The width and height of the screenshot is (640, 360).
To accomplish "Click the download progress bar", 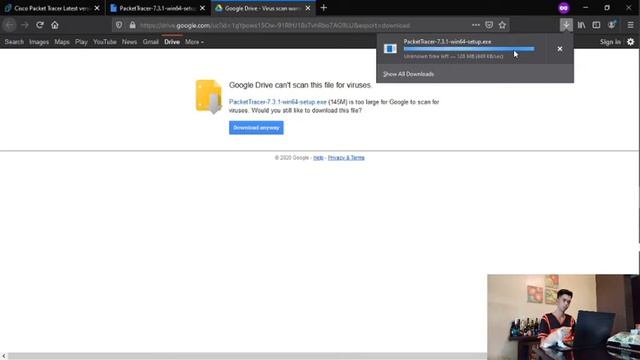I will (x=469, y=49).
